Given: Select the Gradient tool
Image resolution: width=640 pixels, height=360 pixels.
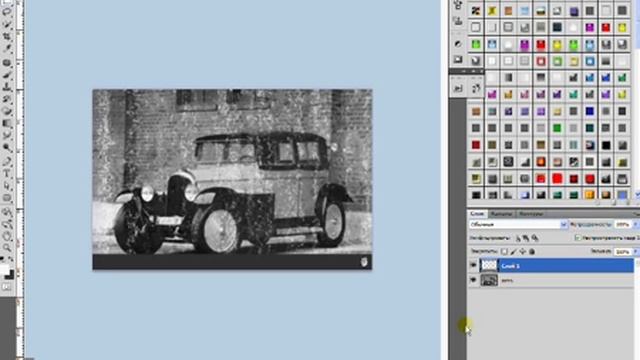Looking at the screenshot, I should pyautogui.click(x=7, y=123).
